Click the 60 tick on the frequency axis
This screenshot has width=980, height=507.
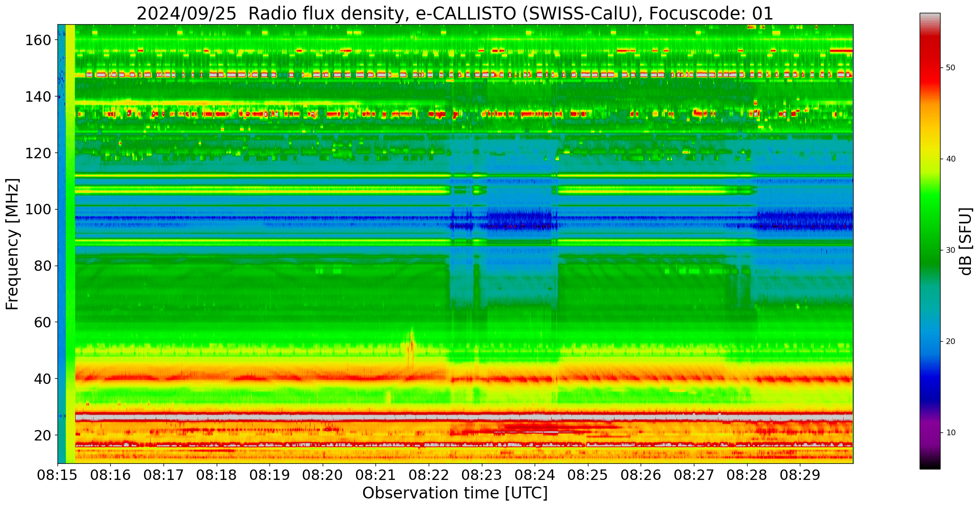[x=43, y=322]
